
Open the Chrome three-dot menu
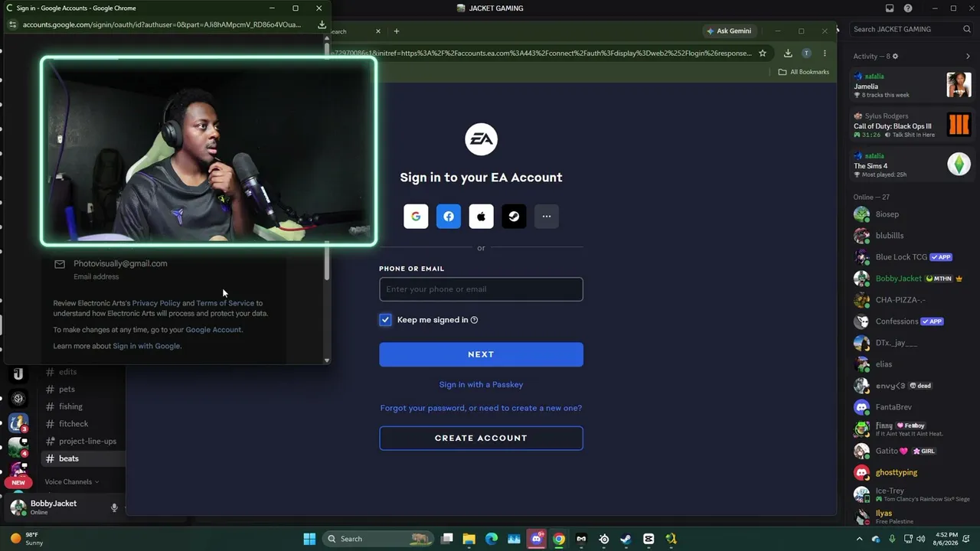click(x=825, y=54)
